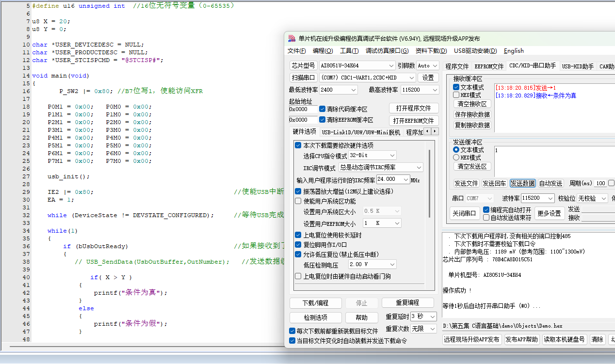The image size is (615, 364).
Task: Click the 输入用户程序运行时的IRC频率 field showing 24.000
Action: point(389,179)
